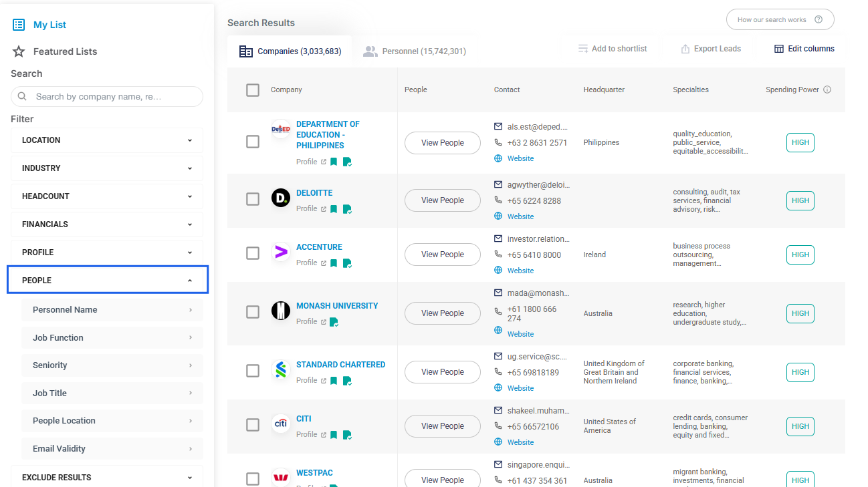Collapse the PEOPLE filter section
Viewport: 868px width, 487px height.
pos(108,280)
